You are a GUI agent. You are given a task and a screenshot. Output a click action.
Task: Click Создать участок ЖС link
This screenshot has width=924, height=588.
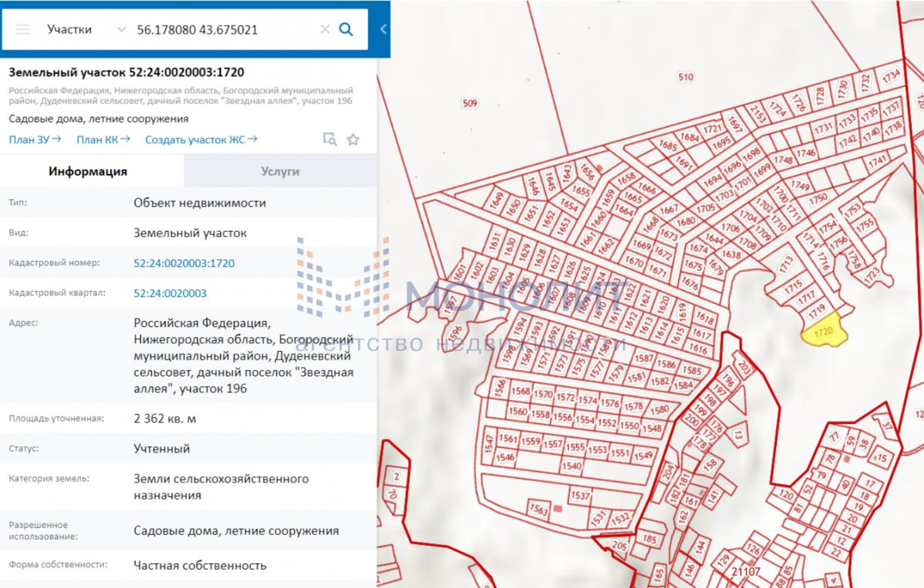201,139
